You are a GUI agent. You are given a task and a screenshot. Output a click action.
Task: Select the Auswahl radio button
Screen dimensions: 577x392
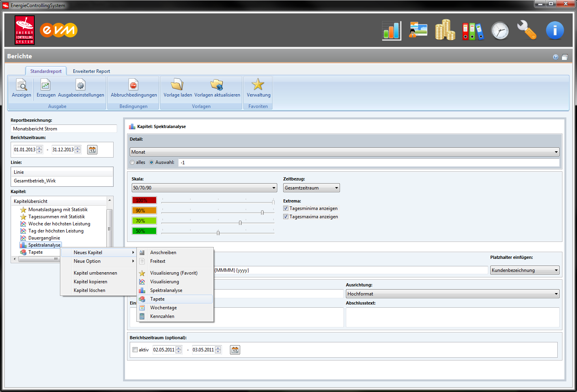(151, 162)
